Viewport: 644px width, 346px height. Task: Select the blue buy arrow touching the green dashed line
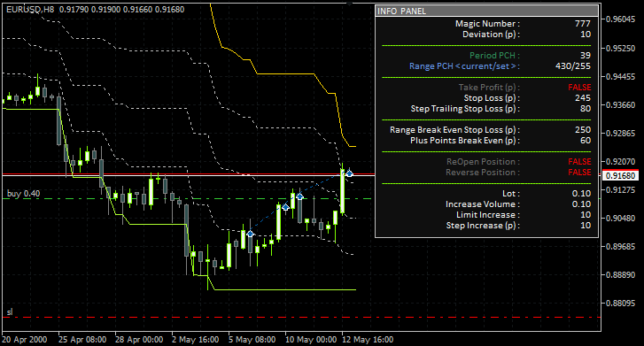pos(299,196)
